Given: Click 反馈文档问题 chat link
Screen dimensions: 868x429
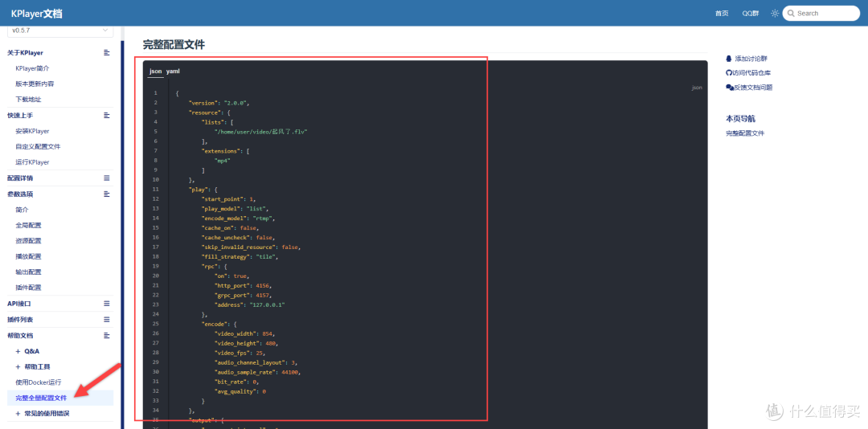Looking at the screenshot, I should [x=749, y=87].
